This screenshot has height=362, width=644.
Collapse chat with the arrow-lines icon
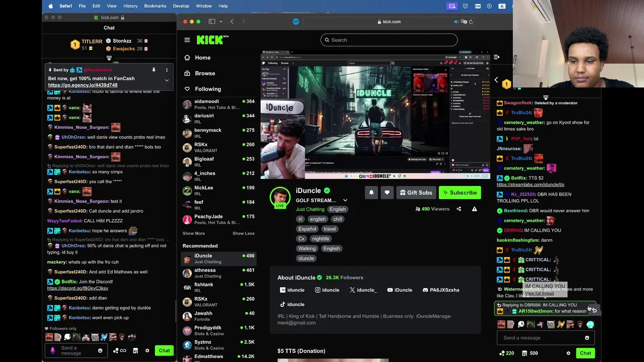tap(497, 57)
